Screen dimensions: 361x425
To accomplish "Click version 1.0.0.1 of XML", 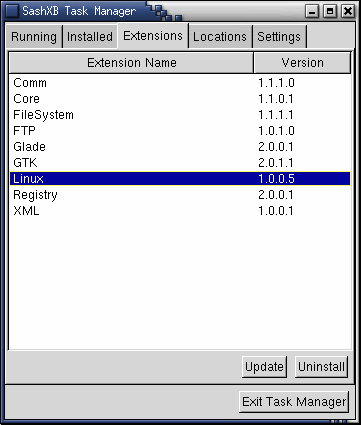I will [x=276, y=211].
